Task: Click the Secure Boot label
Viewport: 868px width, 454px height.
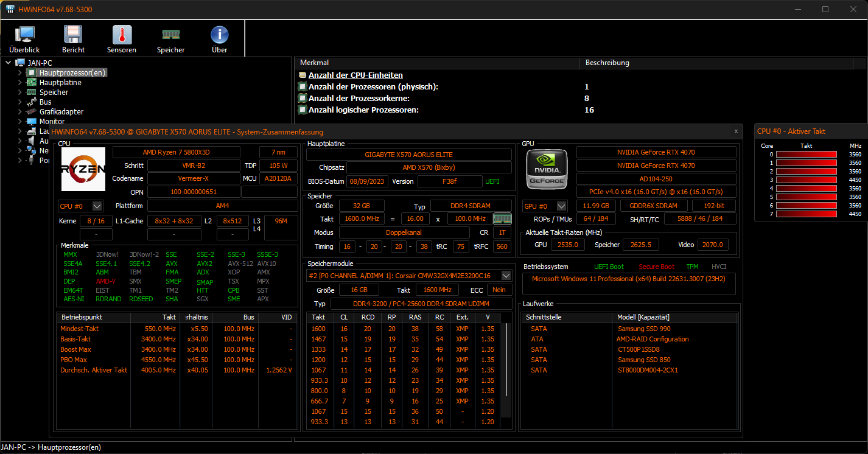Action: pos(656,267)
